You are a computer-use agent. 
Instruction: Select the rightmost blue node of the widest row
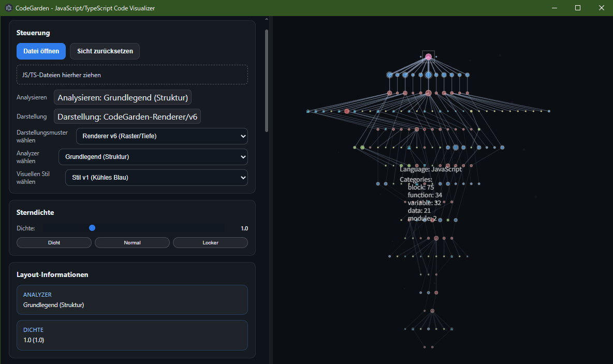point(549,111)
